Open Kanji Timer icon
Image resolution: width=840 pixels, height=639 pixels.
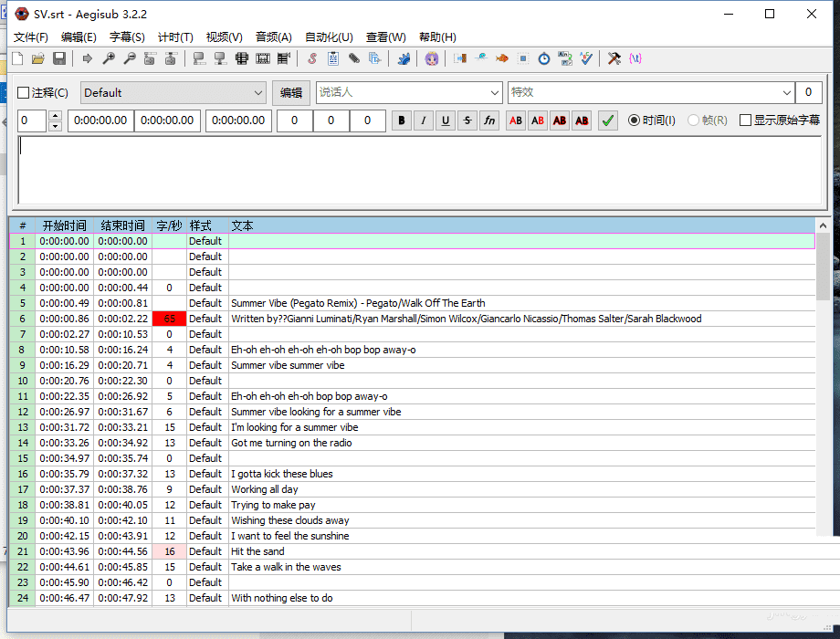coord(565,58)
